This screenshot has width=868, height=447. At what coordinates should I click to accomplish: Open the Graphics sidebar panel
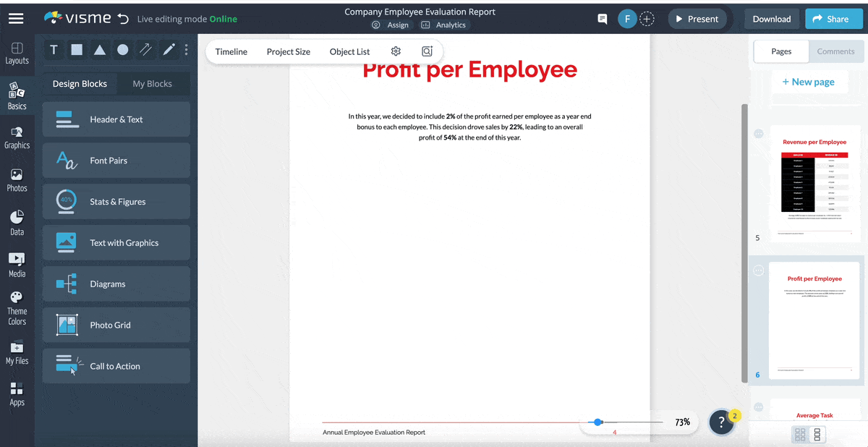coord(17,137)
